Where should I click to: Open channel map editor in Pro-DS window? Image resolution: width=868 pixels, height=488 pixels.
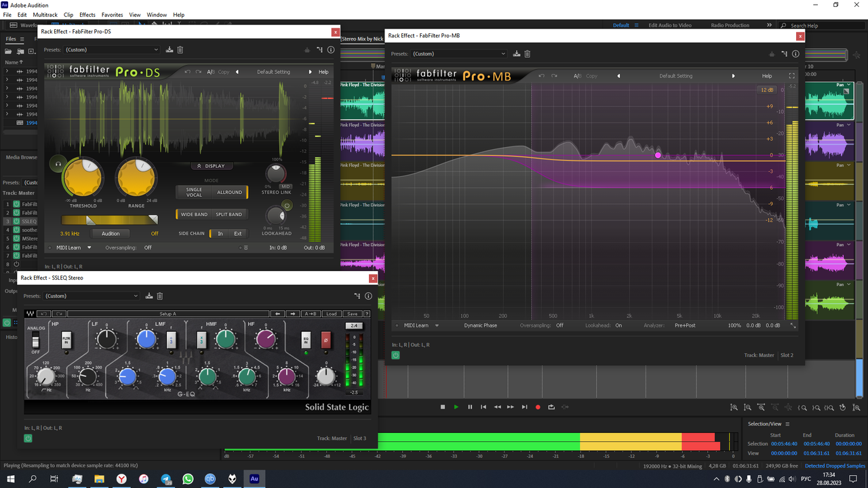click(x=320, y=49)
